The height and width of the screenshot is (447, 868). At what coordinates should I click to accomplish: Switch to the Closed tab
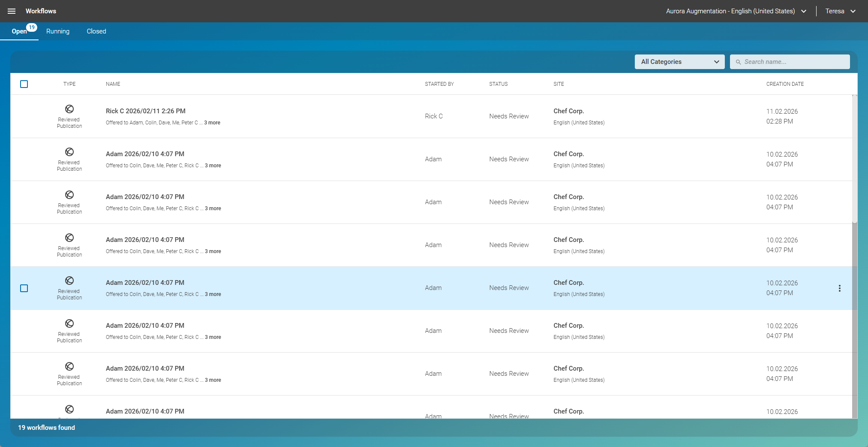click(x=96, y=31)
